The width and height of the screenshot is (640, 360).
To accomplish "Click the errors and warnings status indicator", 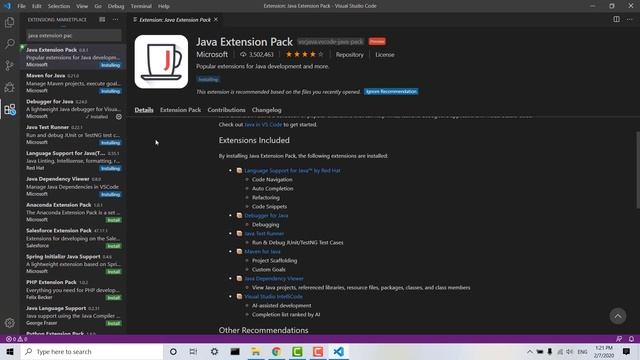I will 16,339.
